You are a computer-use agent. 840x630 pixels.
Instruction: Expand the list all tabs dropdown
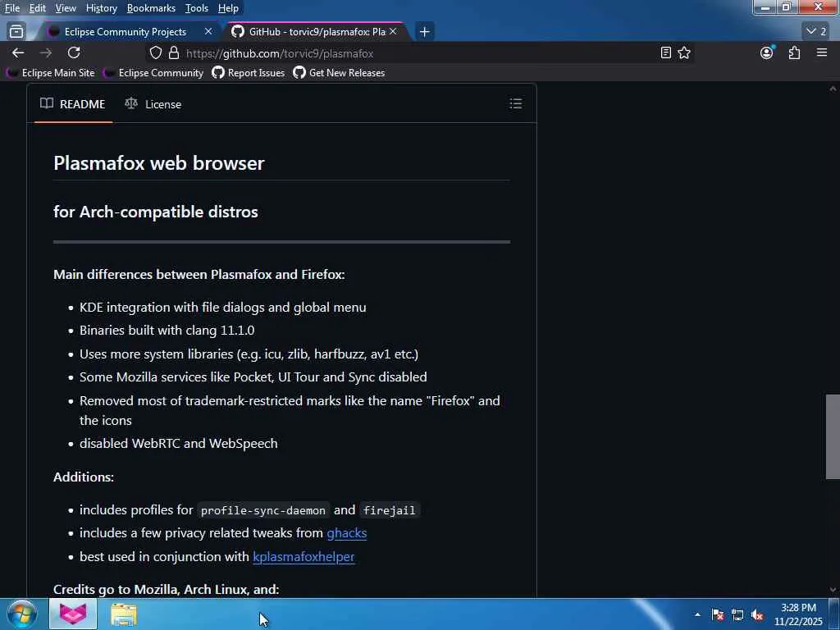(x=816, y=32)
